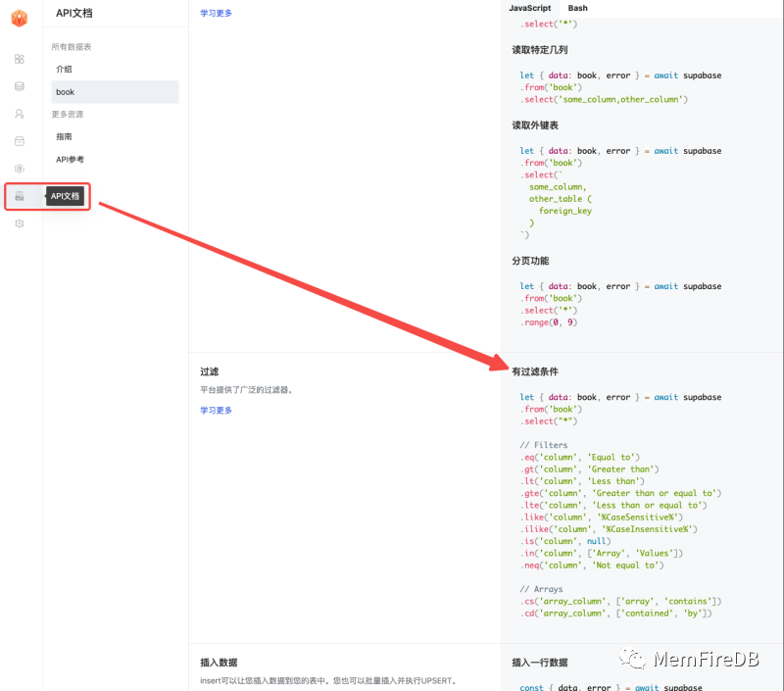The width and height of the screenshot is (784, 691).
Task: Click the .in('column', ['Array', 'Values']) line
Action: [602, 553]
